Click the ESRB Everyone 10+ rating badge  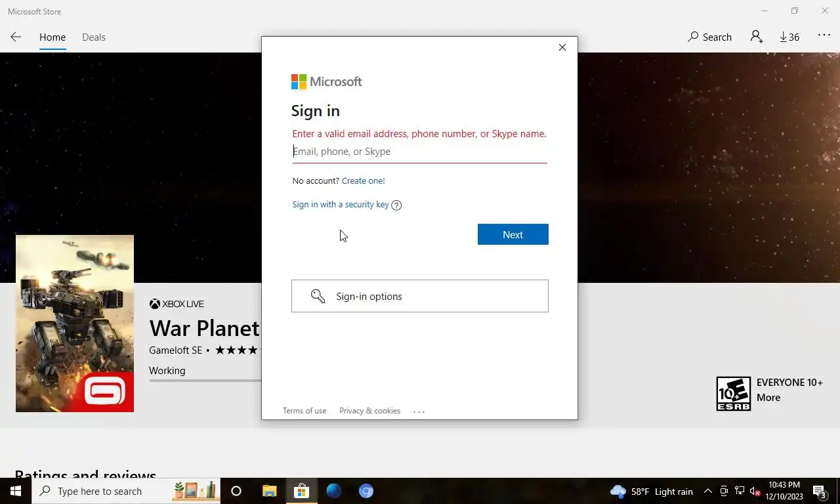[x=734, y=394]
